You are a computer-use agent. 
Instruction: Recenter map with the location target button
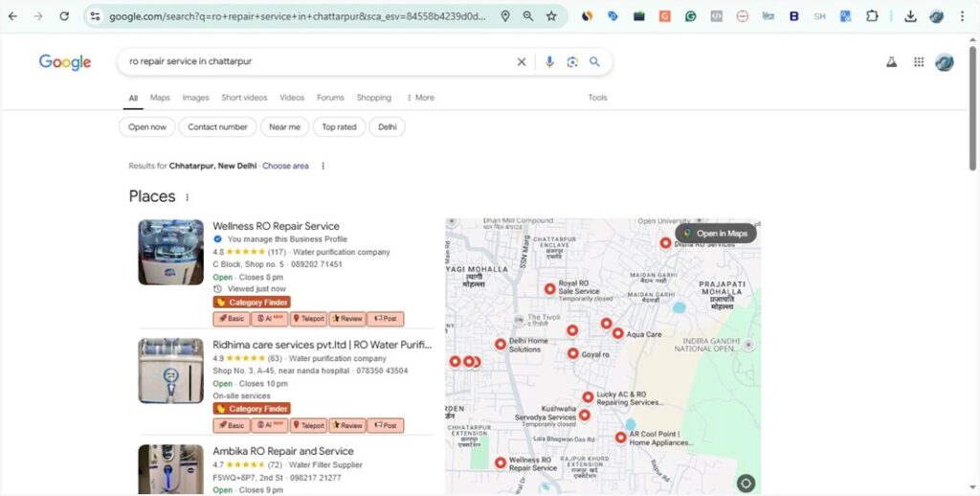746,483
